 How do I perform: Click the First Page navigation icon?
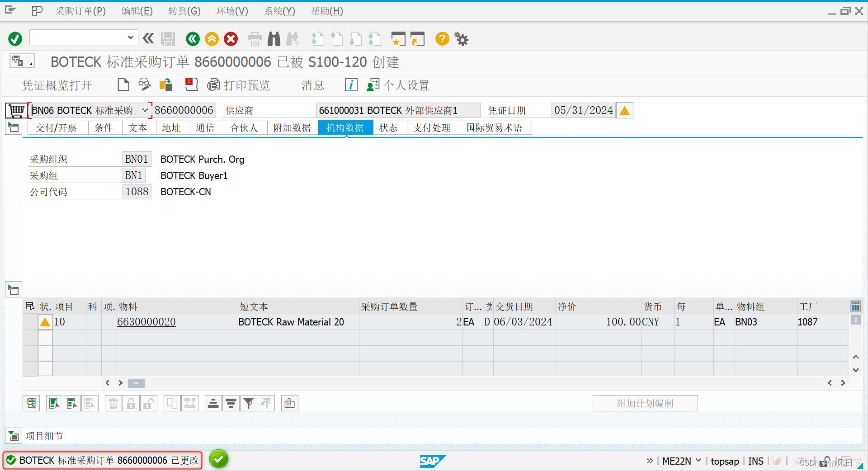(x=317, y=39)
